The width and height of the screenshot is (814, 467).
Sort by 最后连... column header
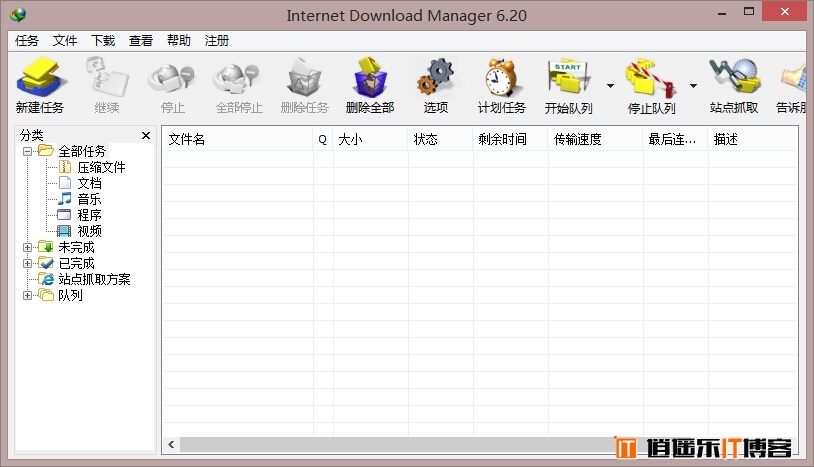[675, 139]
